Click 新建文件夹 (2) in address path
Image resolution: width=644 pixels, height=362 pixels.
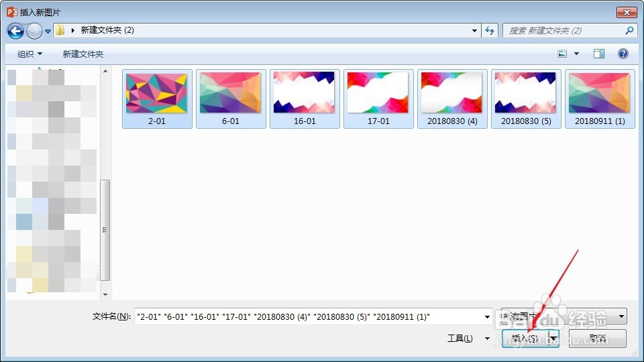tap(107, 30)
